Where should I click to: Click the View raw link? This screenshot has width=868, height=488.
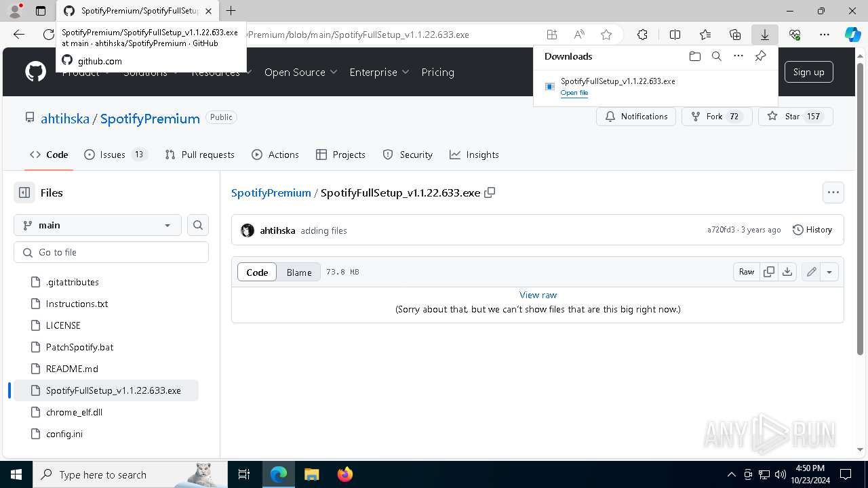538,295
